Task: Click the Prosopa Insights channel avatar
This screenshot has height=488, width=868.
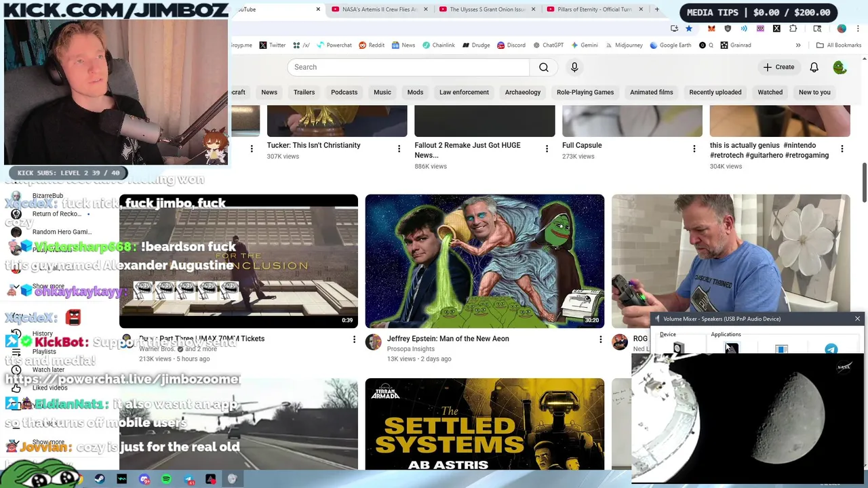Action: (374, 342)
